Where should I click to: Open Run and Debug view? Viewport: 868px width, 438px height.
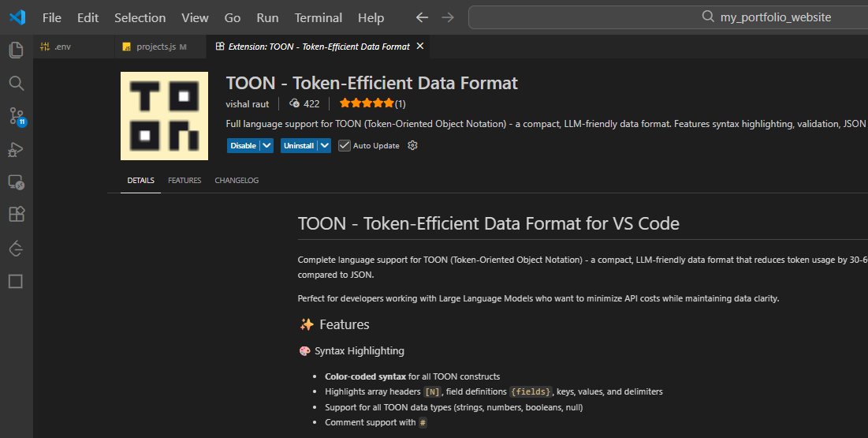(16, 150)
